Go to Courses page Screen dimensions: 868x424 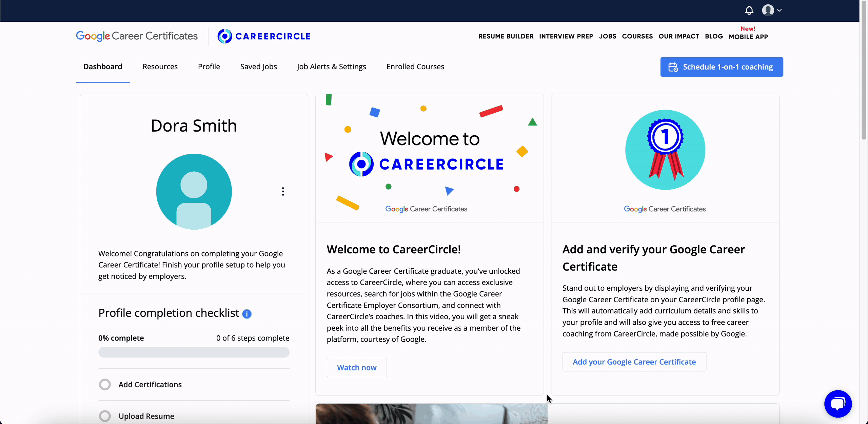[x=637, y=36]
